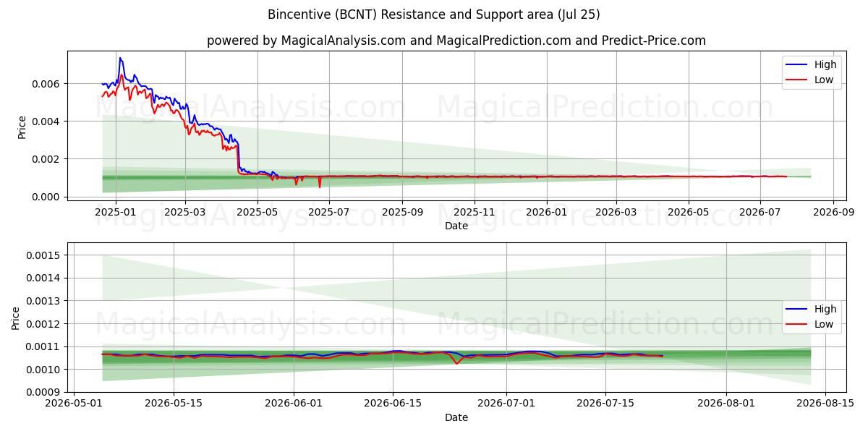Click the '2026-01' tick on upper date axis
868x434 pixels.
[x=546, y=212]
